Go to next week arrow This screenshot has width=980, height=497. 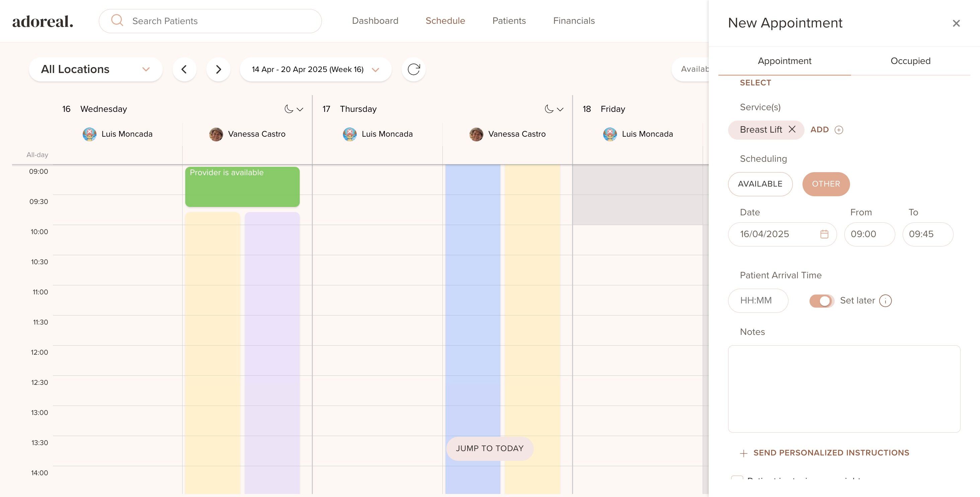[x=218, y=69]
